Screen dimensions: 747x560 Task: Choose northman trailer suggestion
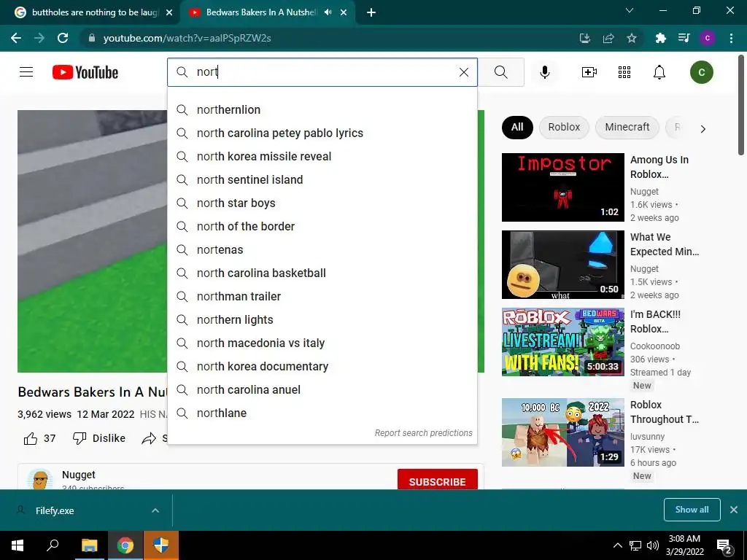322,296
